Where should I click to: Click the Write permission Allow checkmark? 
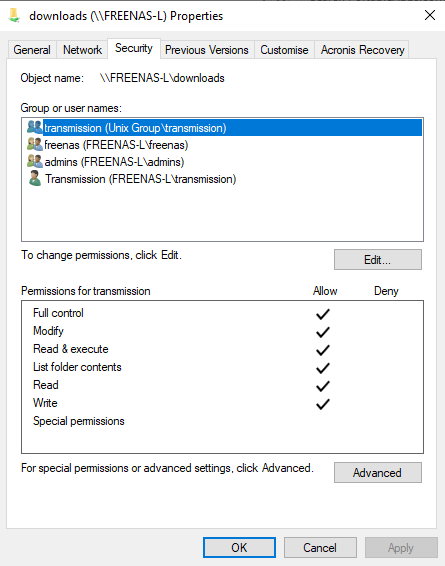tap(323, 404)
